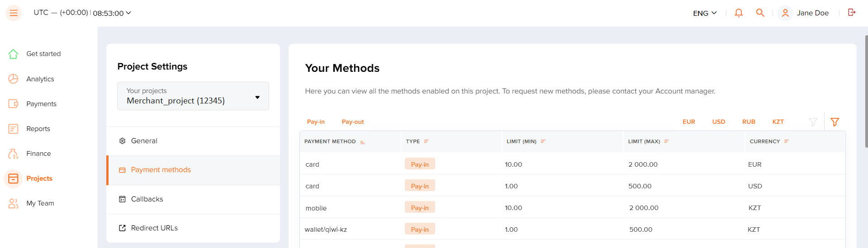Expand the Your projects selector

193,96
